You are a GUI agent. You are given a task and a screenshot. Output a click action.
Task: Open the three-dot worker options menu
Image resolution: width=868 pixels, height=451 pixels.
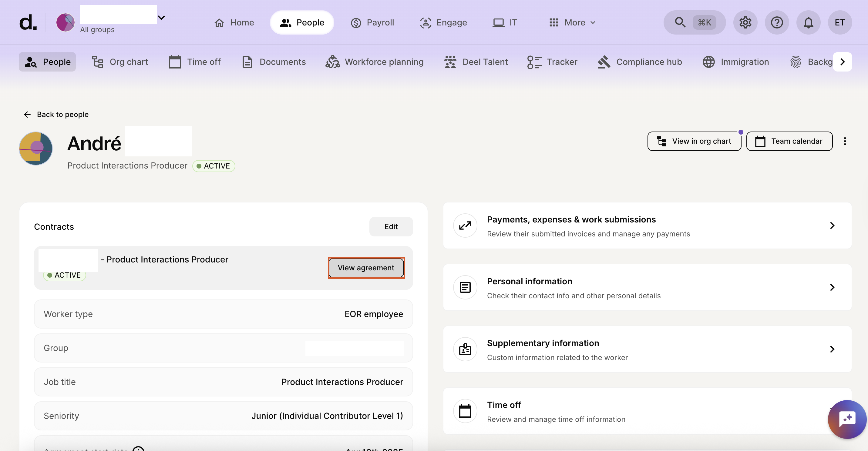[844, 141]
